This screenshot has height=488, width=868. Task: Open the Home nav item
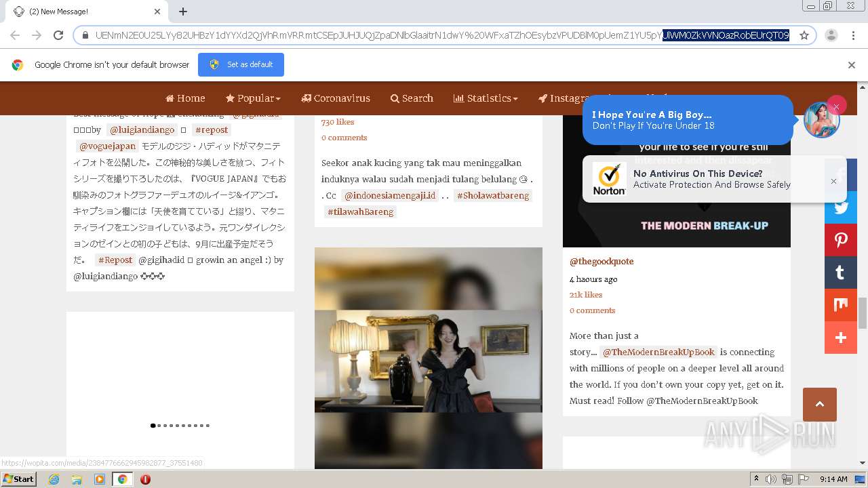pyautogui.click(x=185, y=98)
